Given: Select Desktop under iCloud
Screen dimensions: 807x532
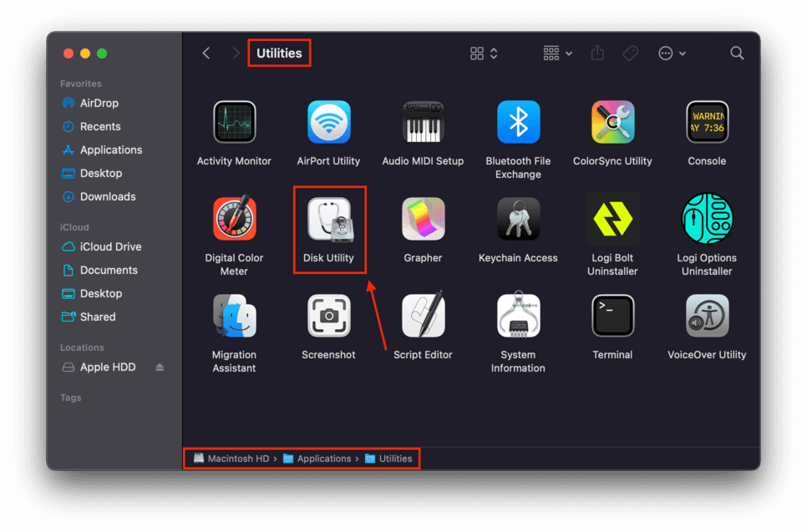Looking at the screenshot, I should [x=92, y=293].
